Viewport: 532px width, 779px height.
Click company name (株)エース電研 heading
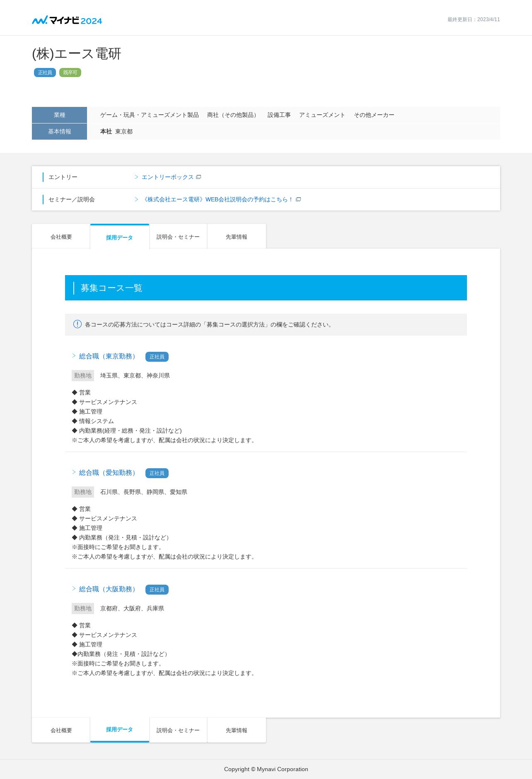pos(77,53)
